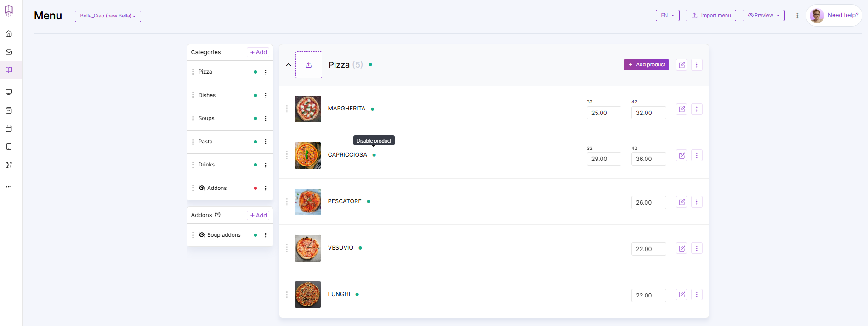The image size is (868, 326).
Task: Open the Home icon in the sidebar
Action: (8, 34)
